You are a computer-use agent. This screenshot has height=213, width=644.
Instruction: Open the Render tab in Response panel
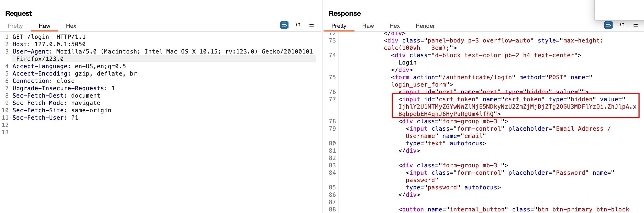coord(425,26)
